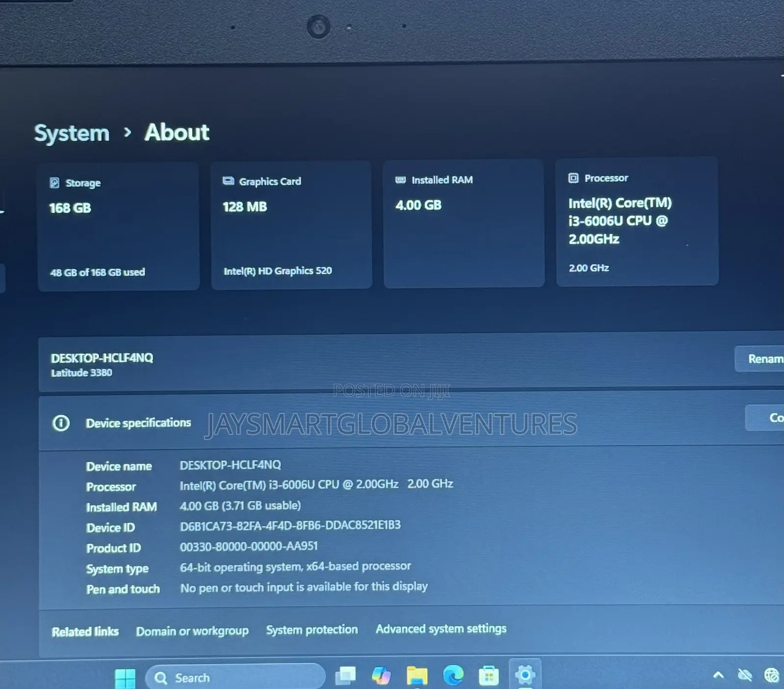Open the Processor tile
The image size is (784, 689).
pos(637,221)
